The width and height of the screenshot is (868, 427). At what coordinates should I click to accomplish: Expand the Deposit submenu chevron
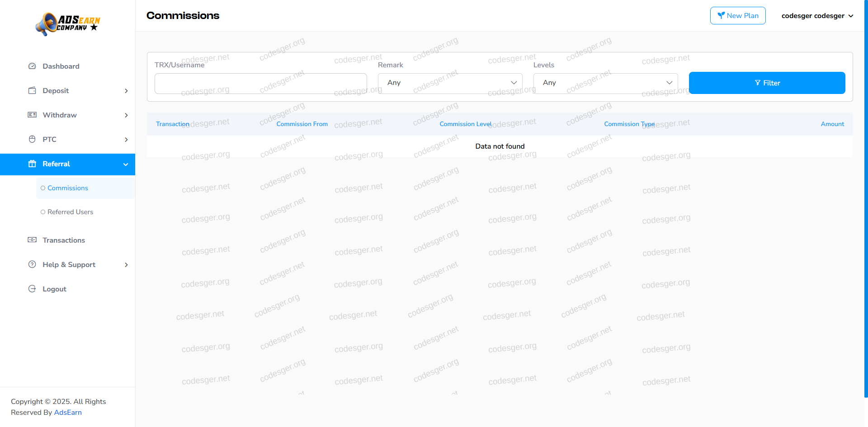click(x=126, y=91)
